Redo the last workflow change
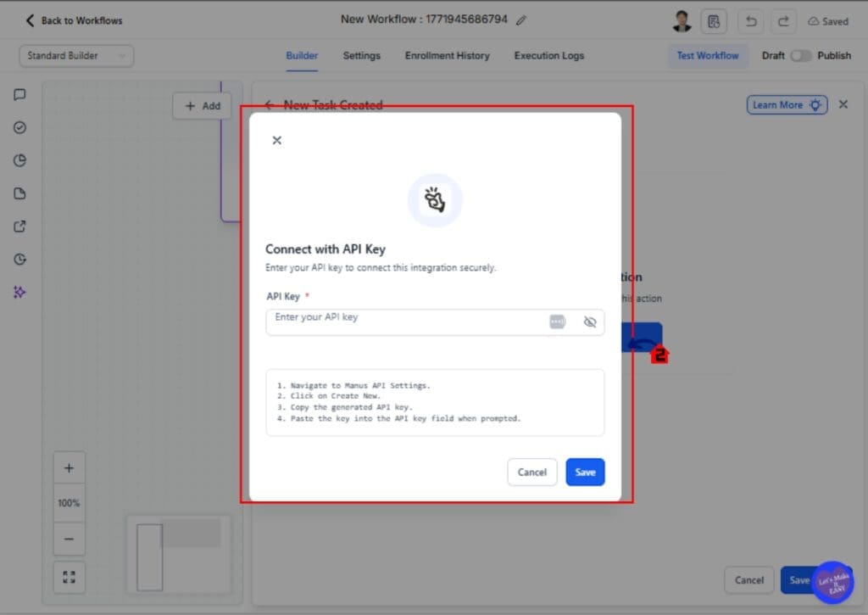Screen dimensions: 868x615 [782, 21]
